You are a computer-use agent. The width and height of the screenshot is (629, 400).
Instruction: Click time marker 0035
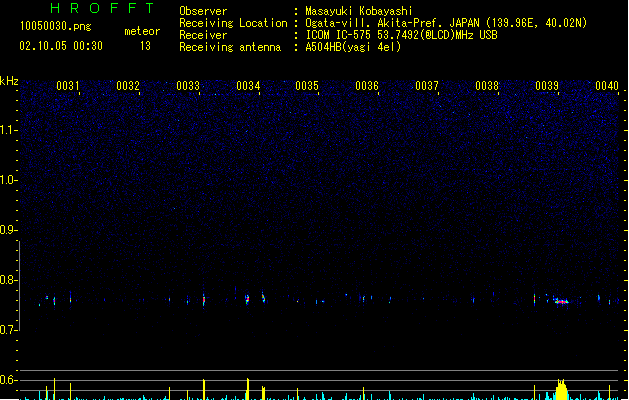(307, 86)
